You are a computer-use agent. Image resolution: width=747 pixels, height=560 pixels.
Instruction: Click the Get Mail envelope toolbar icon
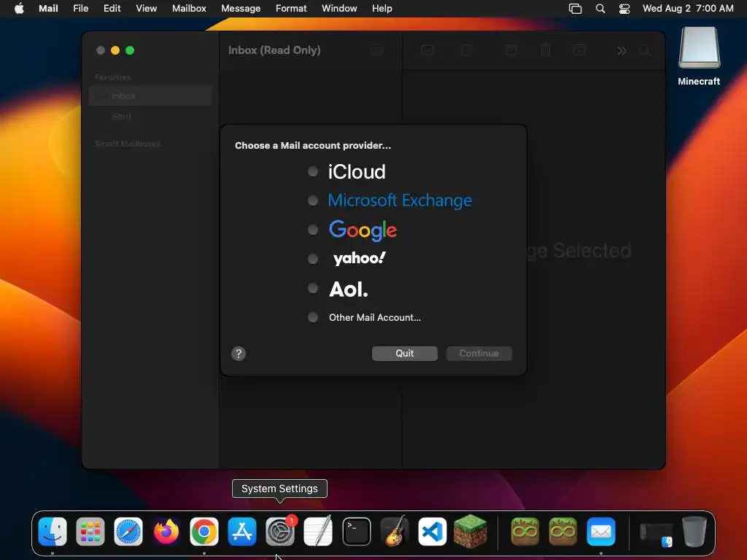coord(427,50)
